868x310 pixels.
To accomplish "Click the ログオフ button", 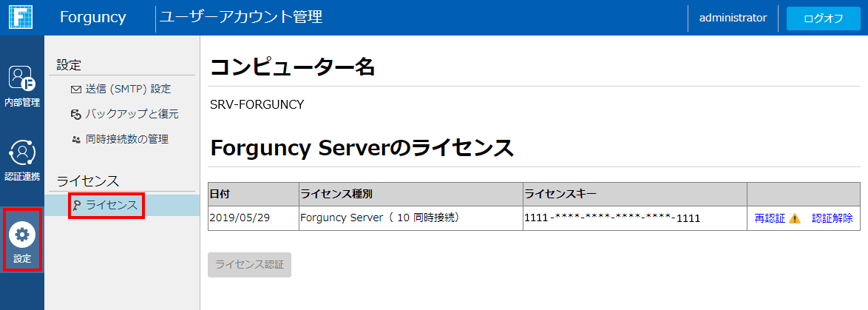I will [823, 18].
